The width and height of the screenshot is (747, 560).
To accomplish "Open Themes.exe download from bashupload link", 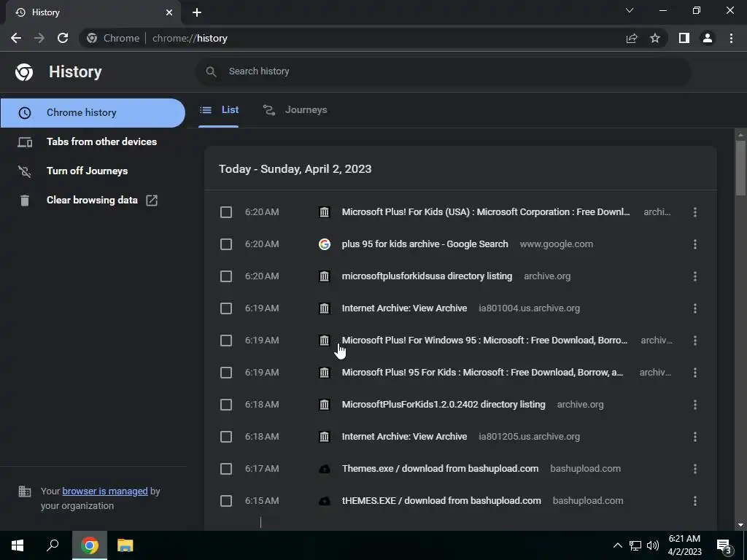I will click(440, 469).
